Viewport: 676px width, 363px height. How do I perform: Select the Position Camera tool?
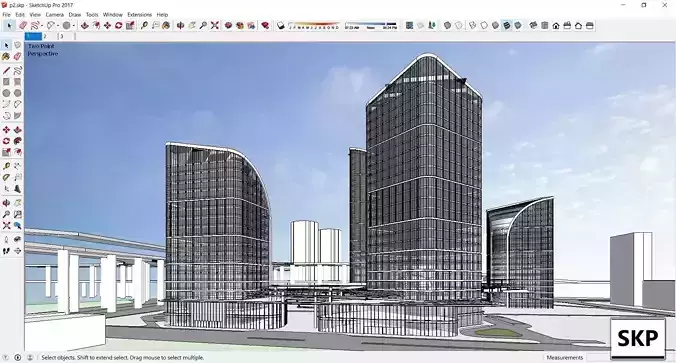[x=6, y=240]
